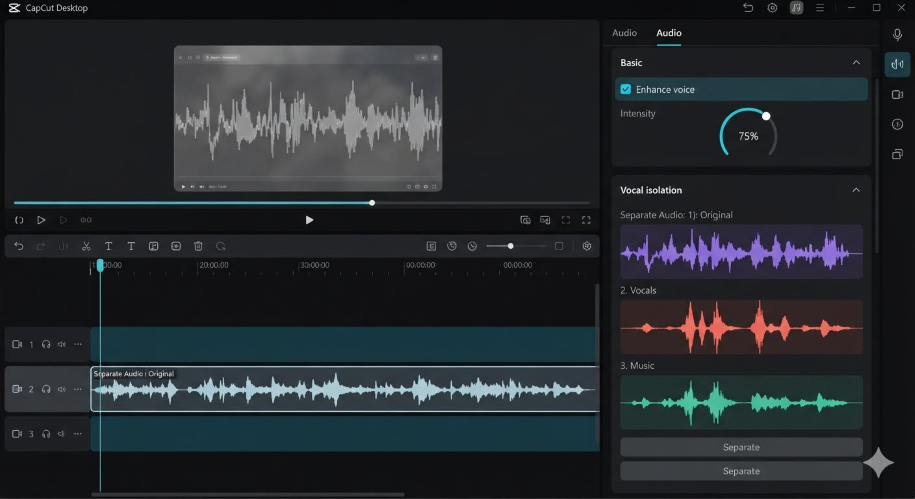Image resolution: width=915 pixels, height=499 pixels.
Task: Click the square icon right of zoom slider
Action: click(559, 246)
